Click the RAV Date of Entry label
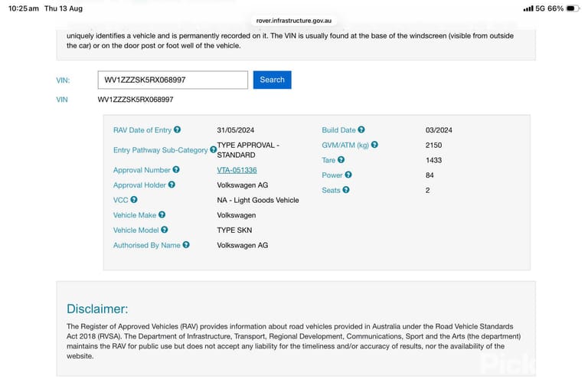The image size is (588, 386). (x=142, y=130)
